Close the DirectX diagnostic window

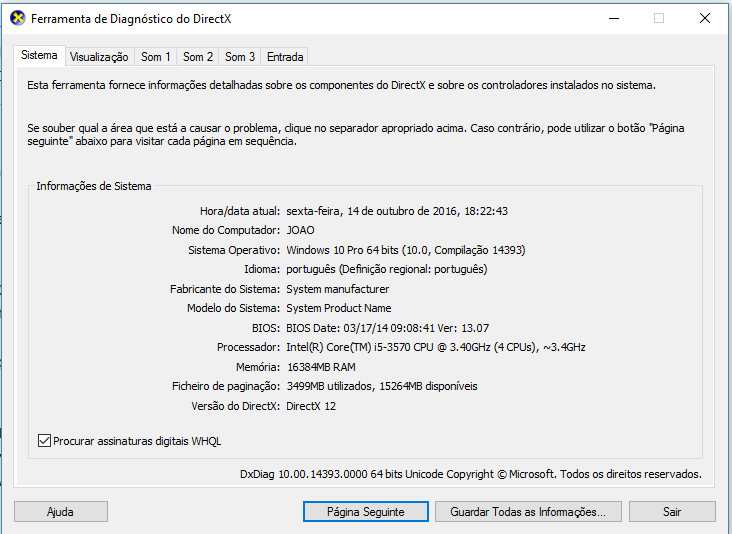point(705,18)
